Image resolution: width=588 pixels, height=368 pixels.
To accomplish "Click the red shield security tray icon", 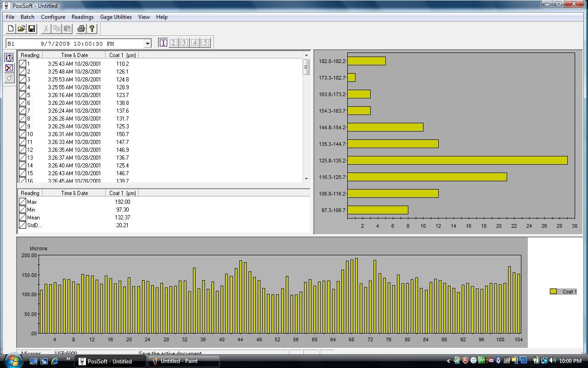I will pos(465,361).
